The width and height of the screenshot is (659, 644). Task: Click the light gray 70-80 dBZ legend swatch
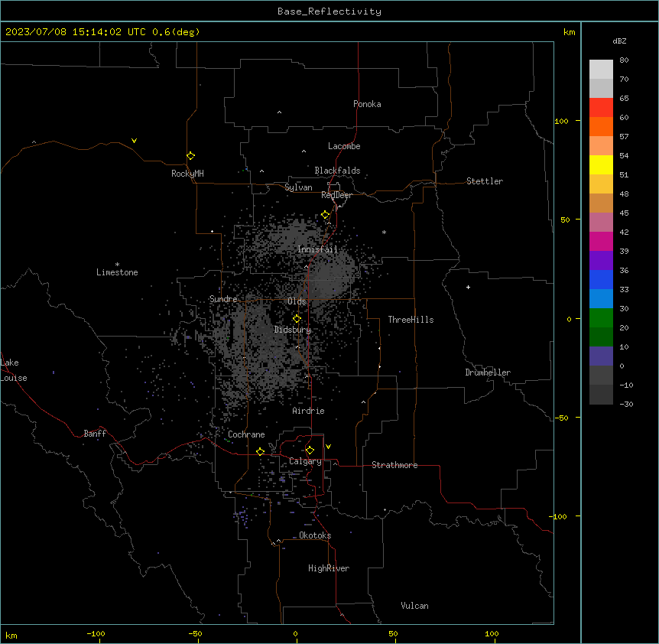tap(601, 70)
